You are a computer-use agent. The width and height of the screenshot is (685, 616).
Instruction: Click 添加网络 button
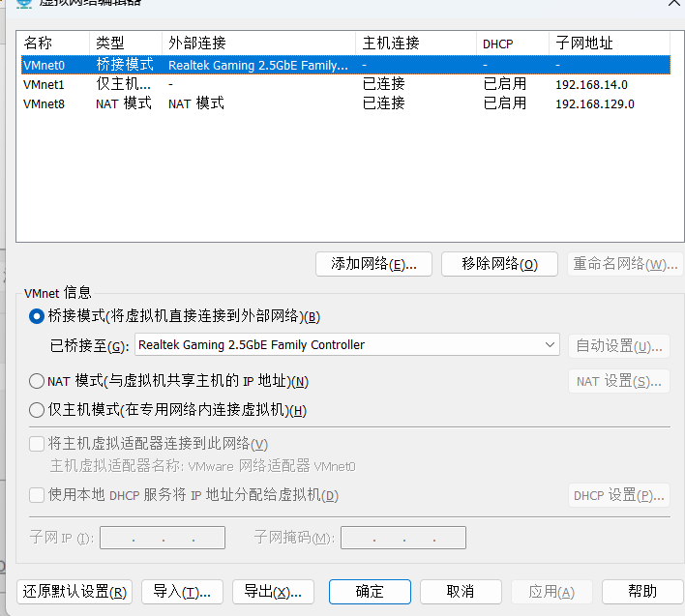pos(374,264)
